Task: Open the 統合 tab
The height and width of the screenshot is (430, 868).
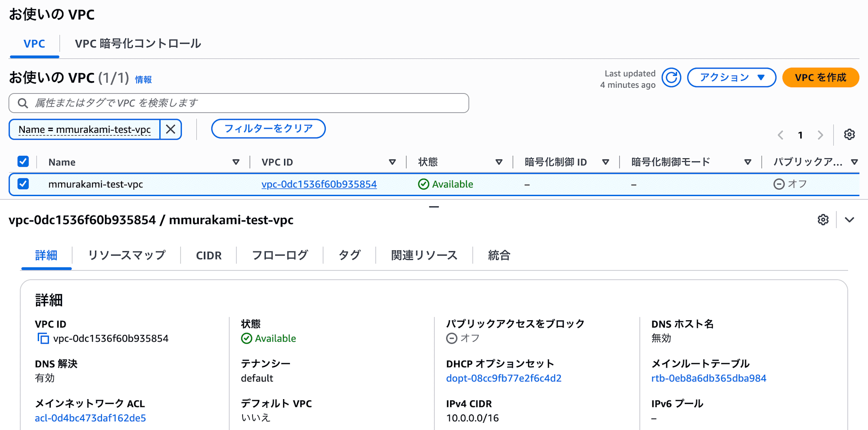Action: click(x=499, y=255)
